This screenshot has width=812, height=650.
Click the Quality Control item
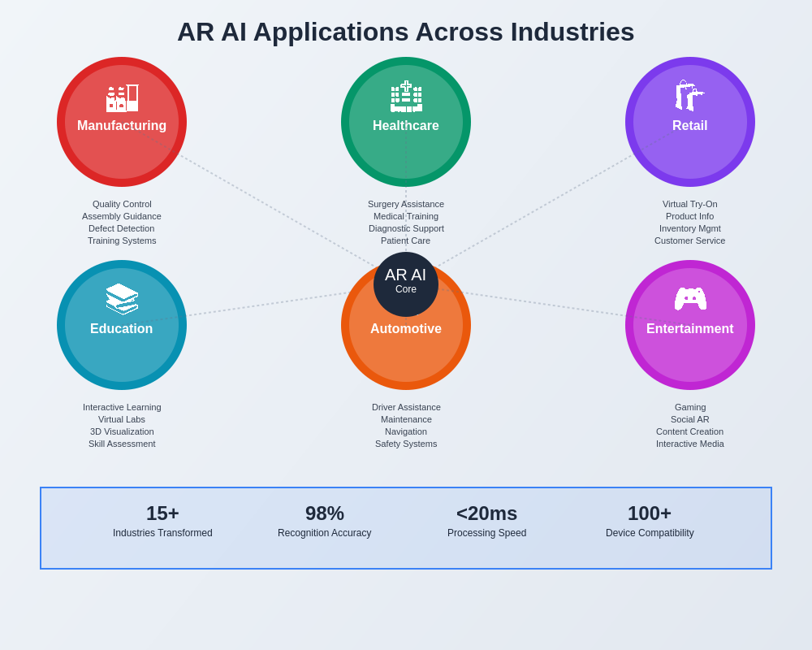tap(122, 204)
